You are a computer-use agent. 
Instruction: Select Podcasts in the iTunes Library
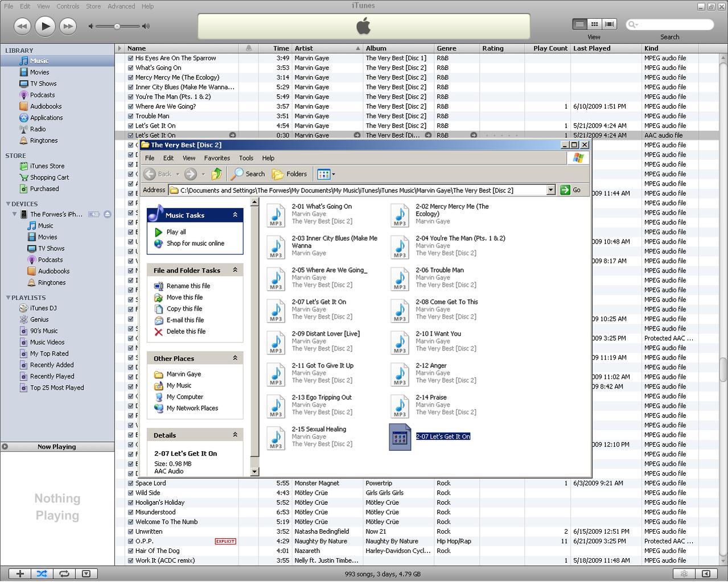tap(43, 95)
